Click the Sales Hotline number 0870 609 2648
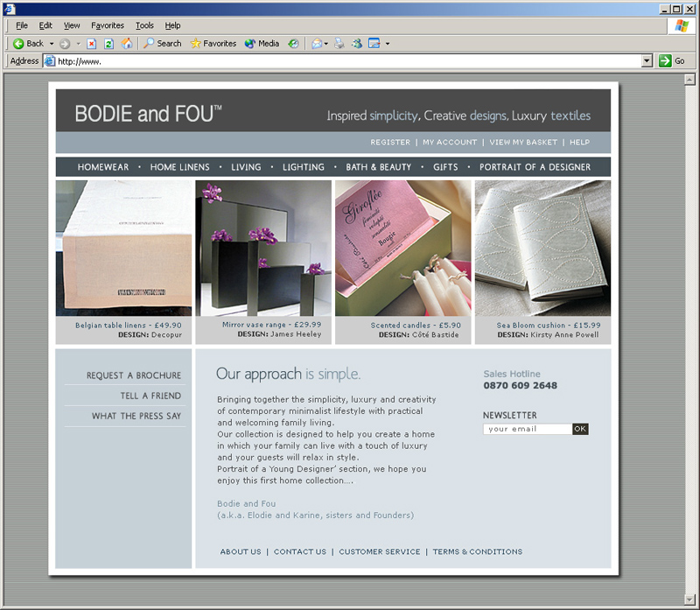Viewport: 700px width, 610px height. (520, 385)
